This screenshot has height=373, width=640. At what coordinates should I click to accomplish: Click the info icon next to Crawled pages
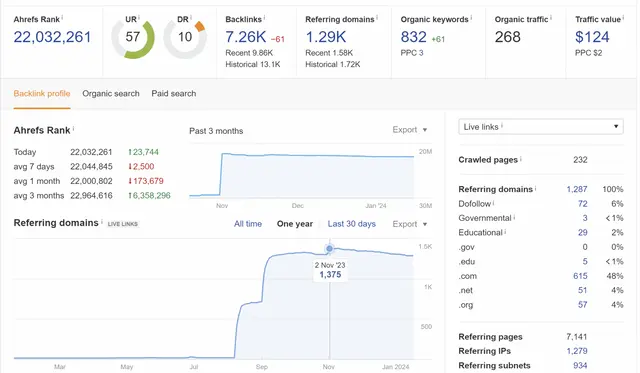pyautogui.click(x=521, y=158)
